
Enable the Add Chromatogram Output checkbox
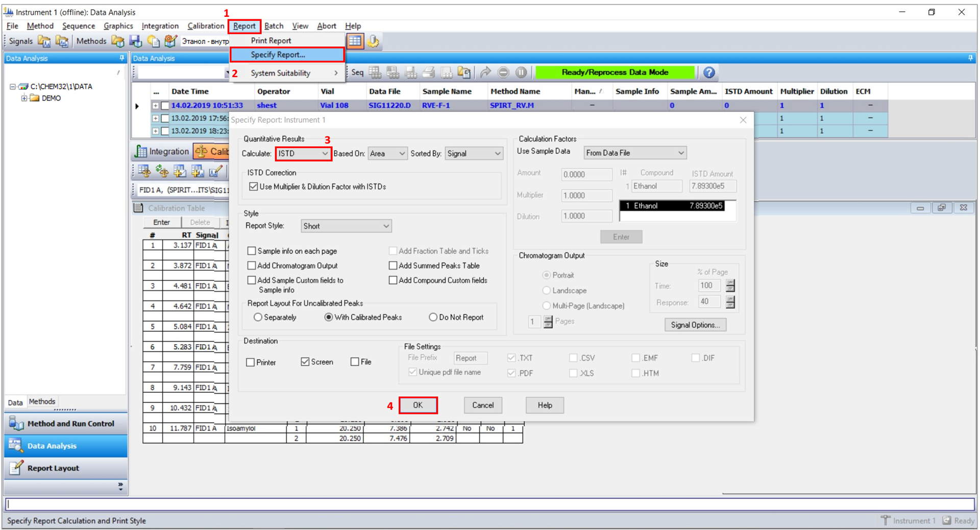point(252,266)
